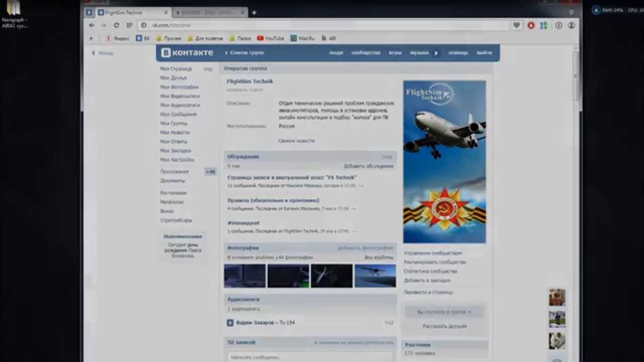Click the add bookmark plus on bookmarks bar
Viewport: 644px width, 362px height.
coord(91,38)
